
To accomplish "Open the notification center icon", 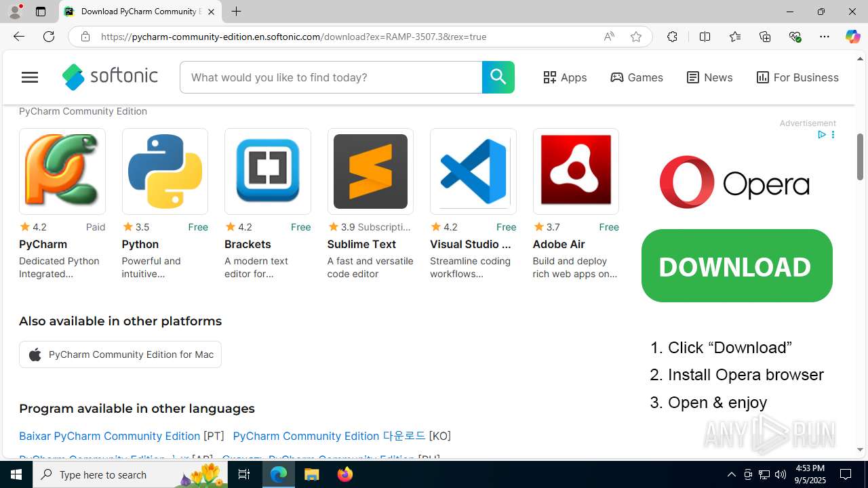I will point(846,474).
